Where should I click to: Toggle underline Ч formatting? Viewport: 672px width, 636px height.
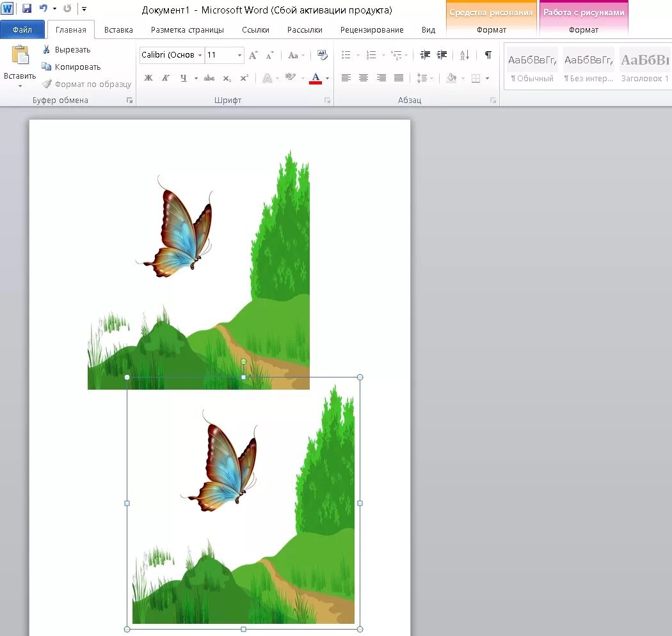(184, 78)
